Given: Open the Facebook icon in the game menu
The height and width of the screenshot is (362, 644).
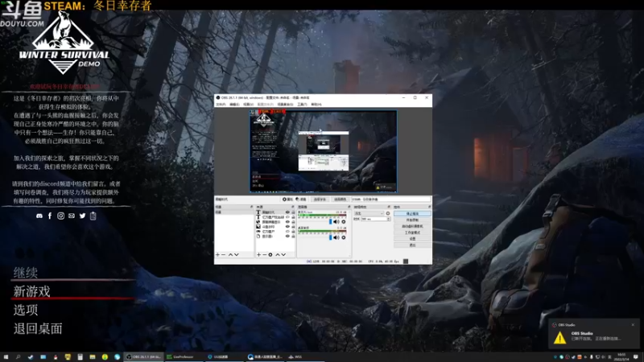Looking at the screenshot, I should coord(50,216).
